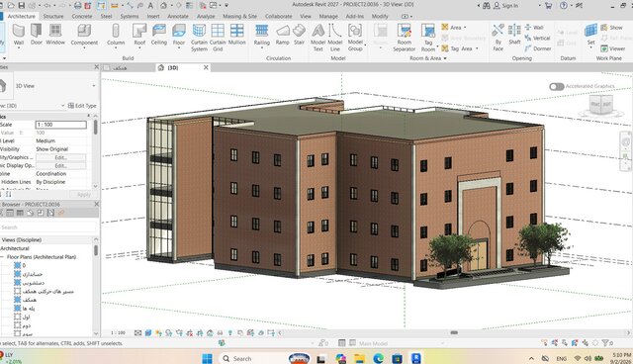Screen dimensions: 633x364
Task: Click the View Scale 1:100 field
Action: pyautogui.click(x=61, y=125)
